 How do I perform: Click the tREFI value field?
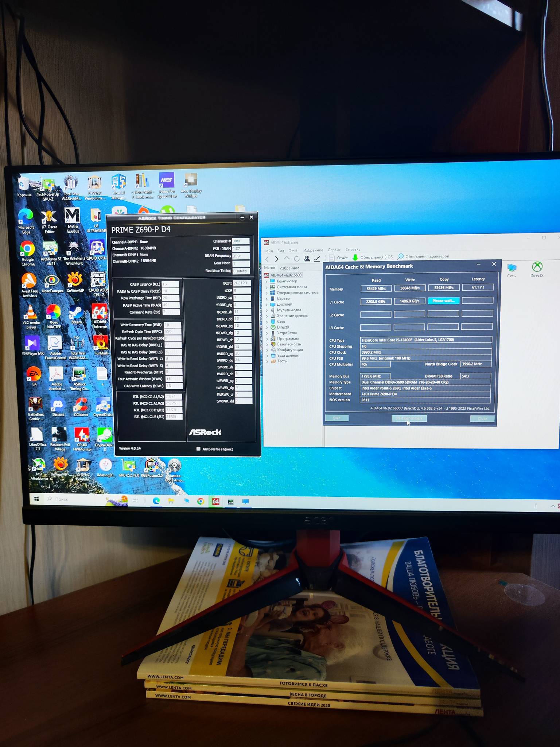tap(242, 283)
